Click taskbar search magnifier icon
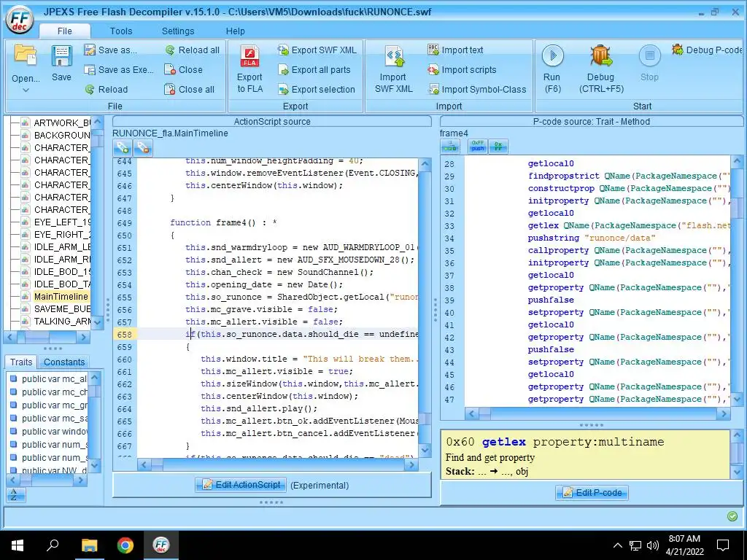Viewport: 747px width, 560px height. click(53, 545)
